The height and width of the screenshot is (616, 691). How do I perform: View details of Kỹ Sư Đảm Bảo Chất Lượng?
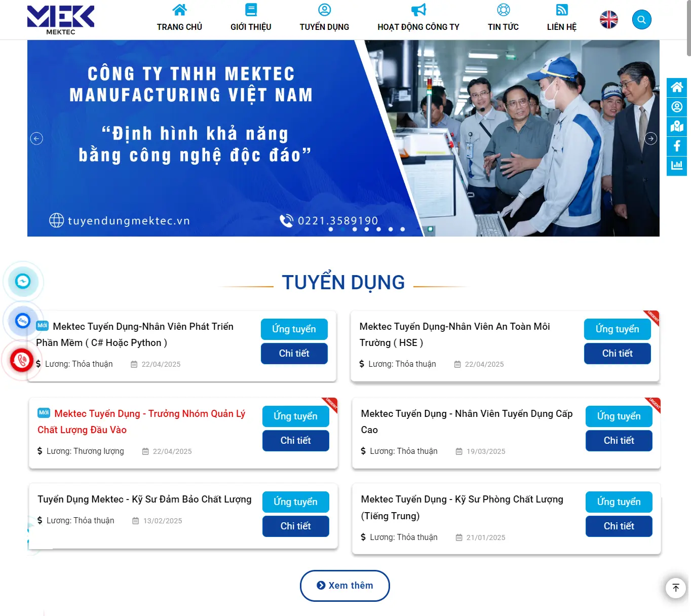coord(295,526)
